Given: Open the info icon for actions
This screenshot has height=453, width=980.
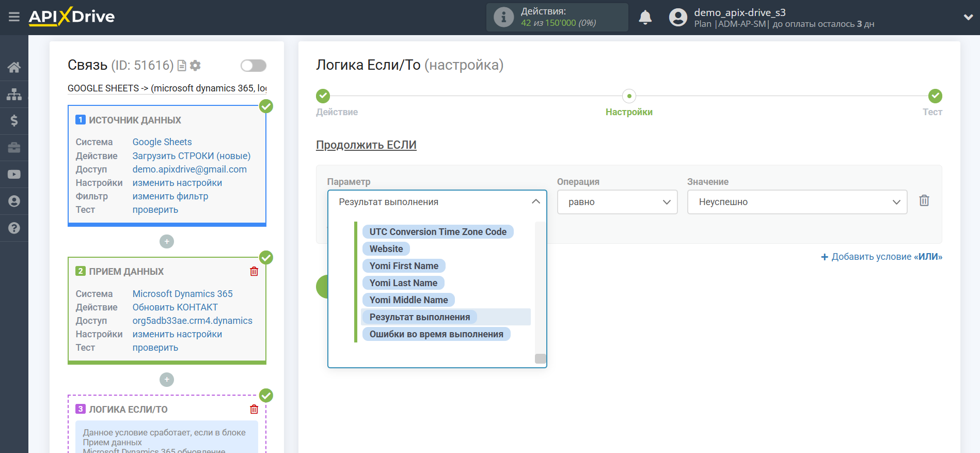Looking at the screenshot, I should pos(503,17).
